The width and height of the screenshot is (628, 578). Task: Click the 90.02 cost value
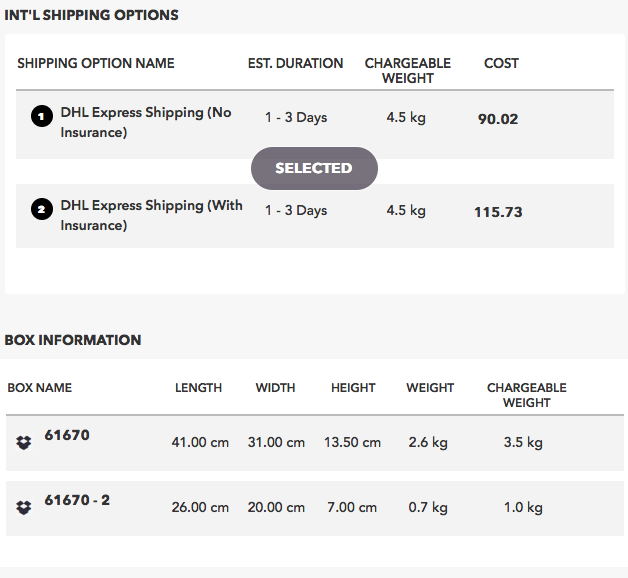pyautogui.click(x=498, y=119)
